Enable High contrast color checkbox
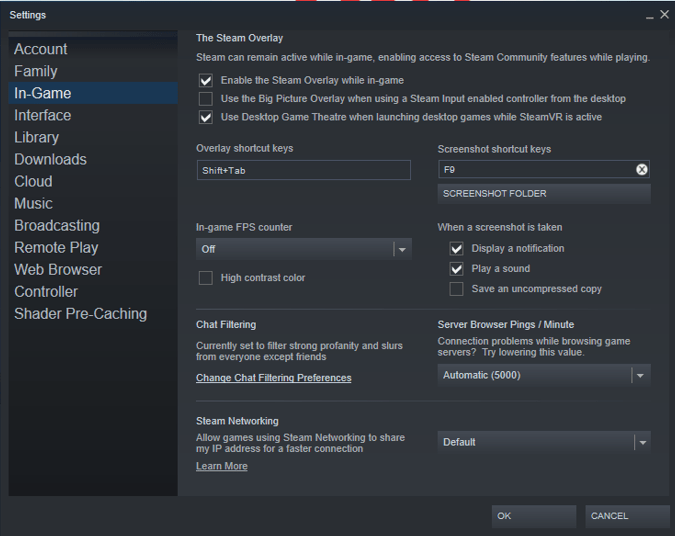Viewport: 675px width, 536px height. click(206, 278)
